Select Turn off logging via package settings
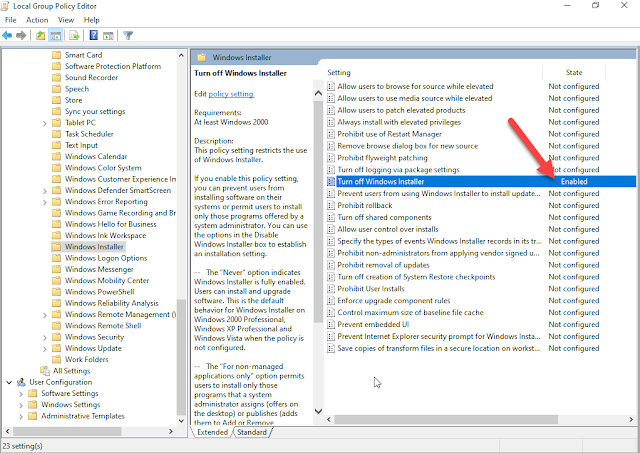Screen dimensions: 640x453 point(398,169)
